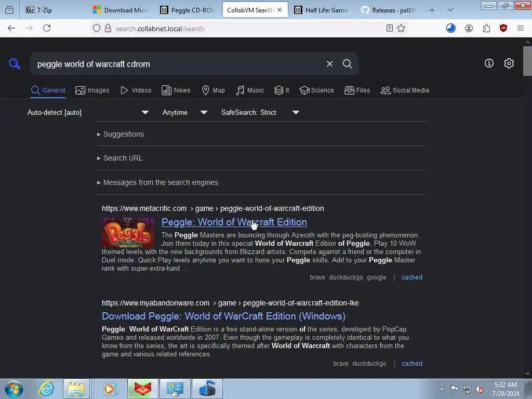Click the page vertical scrollbar thumb
The image size is (532, 399).
tap(527, 61)
